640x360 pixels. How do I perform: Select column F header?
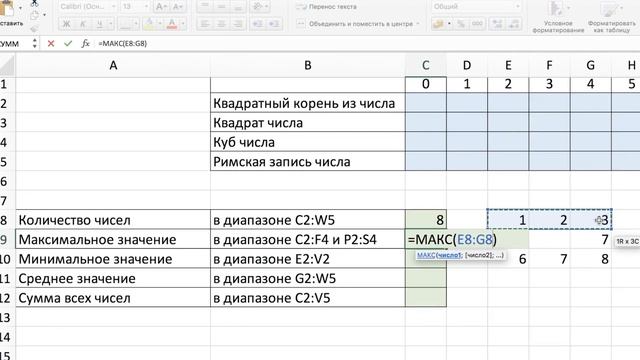point(549,65)
